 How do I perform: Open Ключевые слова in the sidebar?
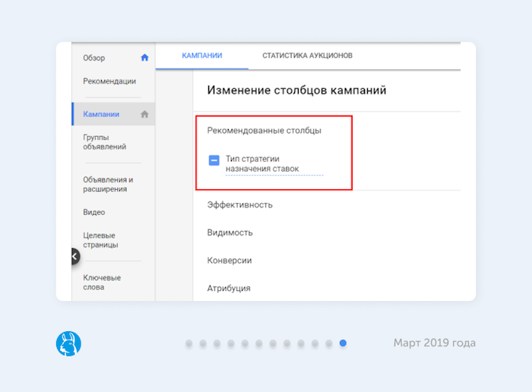[x=102, y=283]
